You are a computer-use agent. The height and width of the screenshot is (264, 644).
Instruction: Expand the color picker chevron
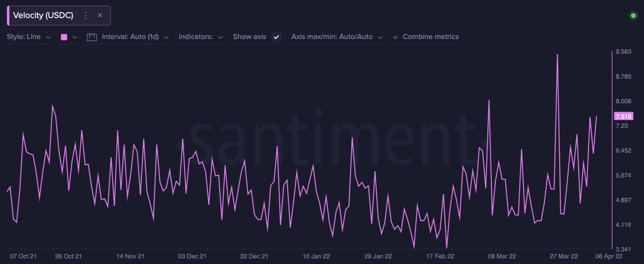tap(75, 37)
